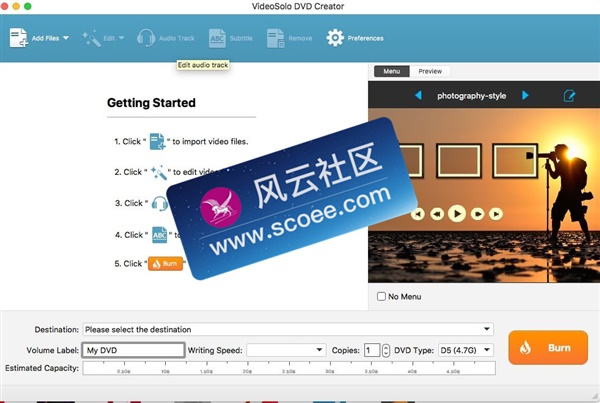Screen dimensions: 600x403
Task: Click skip-to-first button in menu preview
Action: click(x=418, y=214)
